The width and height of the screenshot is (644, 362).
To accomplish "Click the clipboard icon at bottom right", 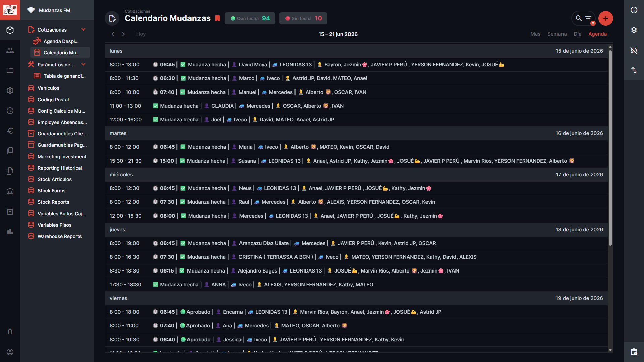I will pyautogui.click(x=634, y=352).
